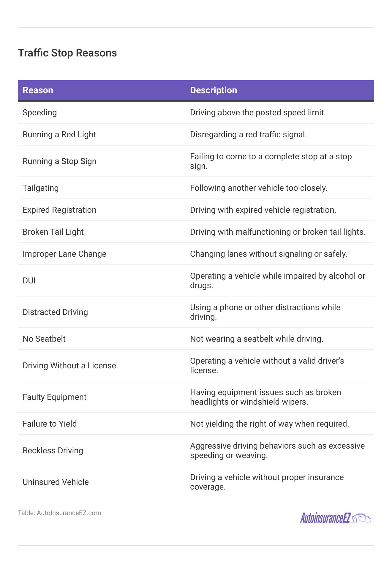The image size is (392, 568).
Task: Select the DUI reason cell
Action: (x=29, y=281)
